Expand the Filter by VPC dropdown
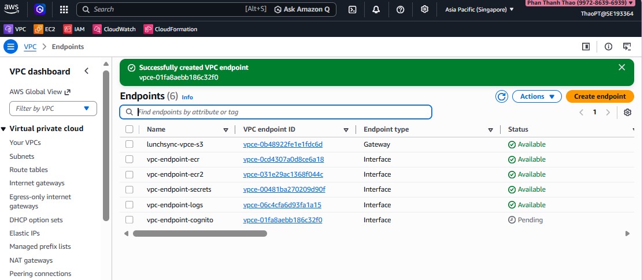Image resolution: width=644 pixels, height=280 pixels. 53,109
